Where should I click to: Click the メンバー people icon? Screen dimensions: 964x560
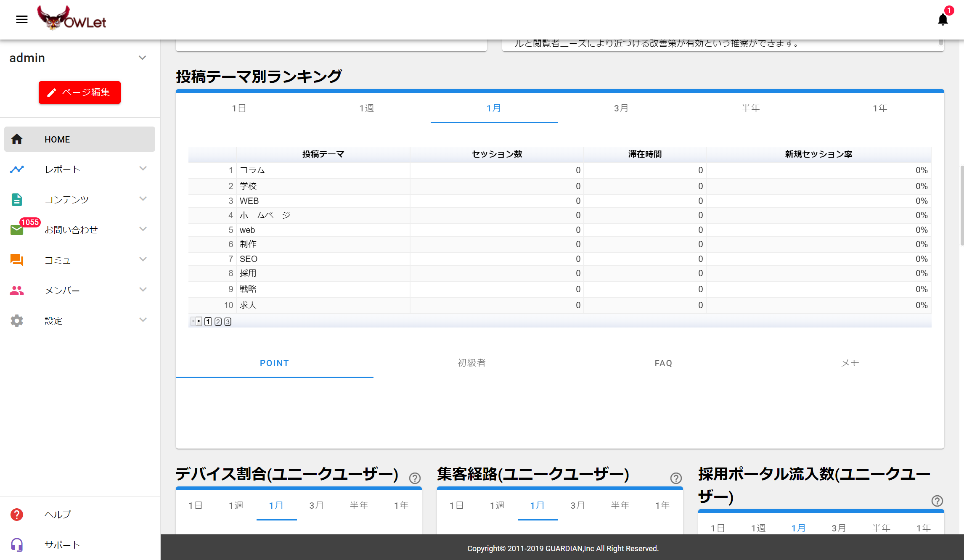17,291
